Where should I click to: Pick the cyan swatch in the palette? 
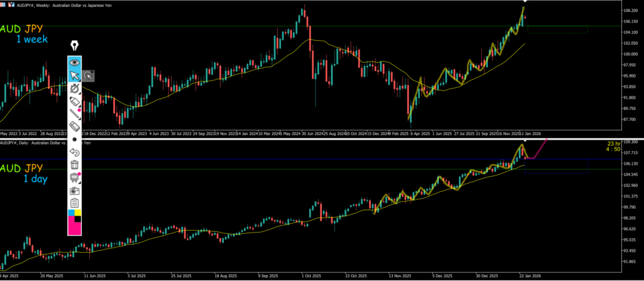click(x=70, y=213)
